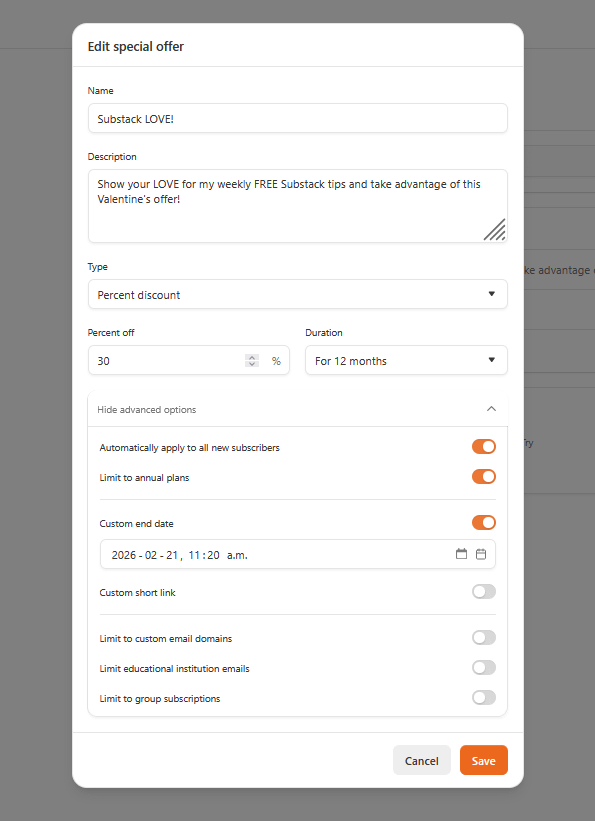The width and height of the screenshot is (595, 821).
Task: Click into the Description text area
Action: [298, 206]
